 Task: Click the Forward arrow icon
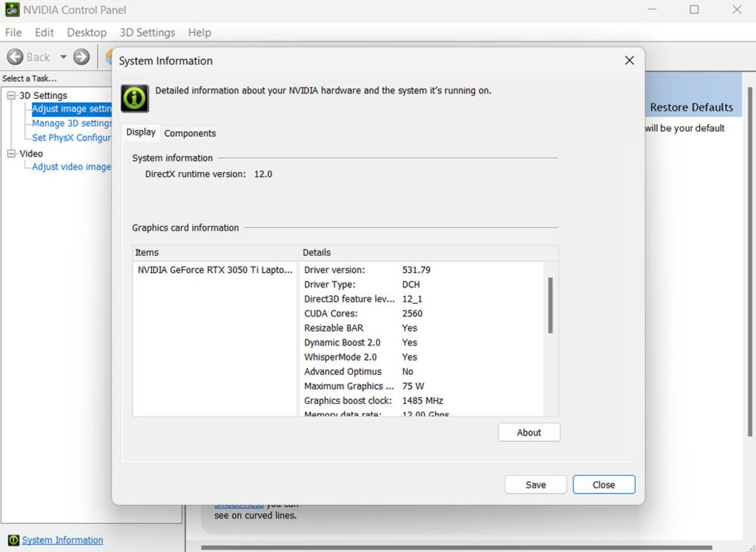tap(81, 57)
